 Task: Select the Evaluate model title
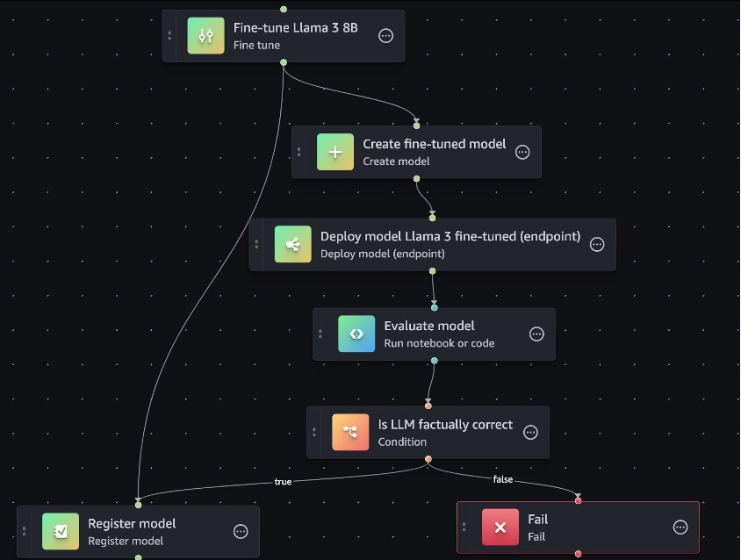(429, 326)
